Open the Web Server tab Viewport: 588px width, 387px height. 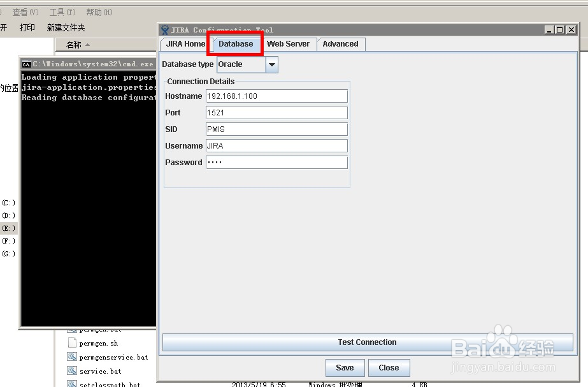(288, 44)
